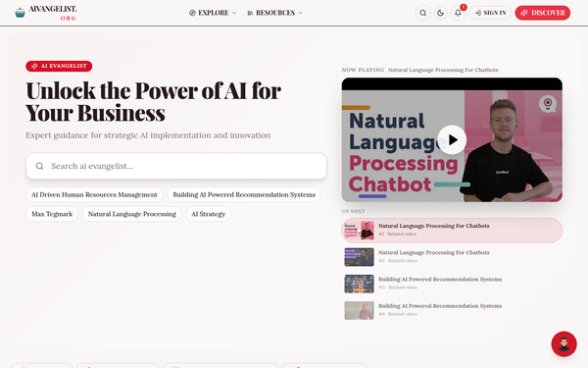Open #2 'Natural Language Processing For Chatbots' video

(x=452, y=257)
